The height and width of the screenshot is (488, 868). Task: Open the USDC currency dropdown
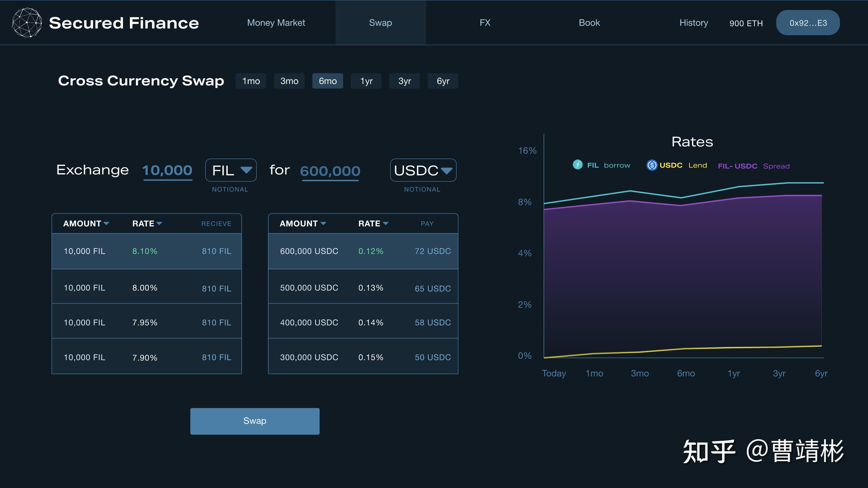pyautogui.click(x=423, y=170)
